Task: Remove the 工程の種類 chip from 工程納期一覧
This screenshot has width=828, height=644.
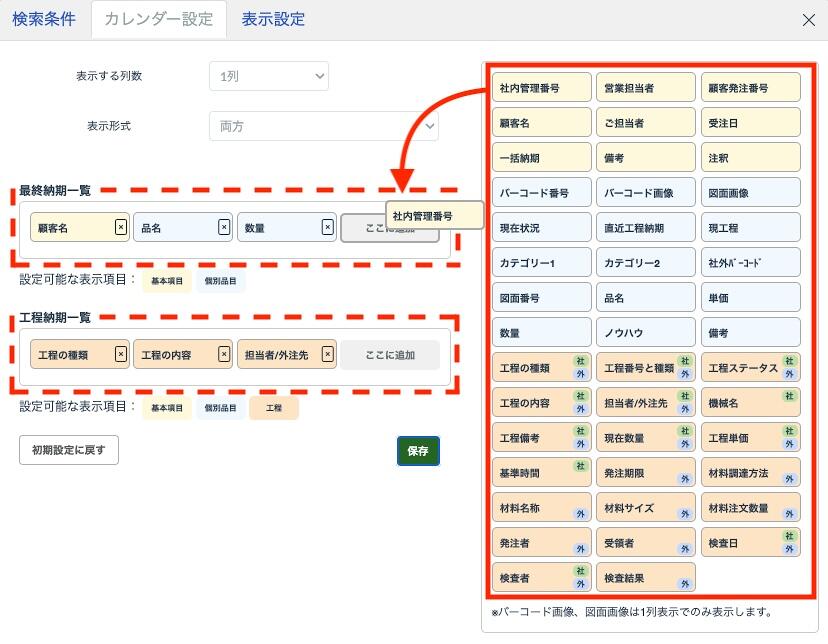Action: (x=121, y=354)
